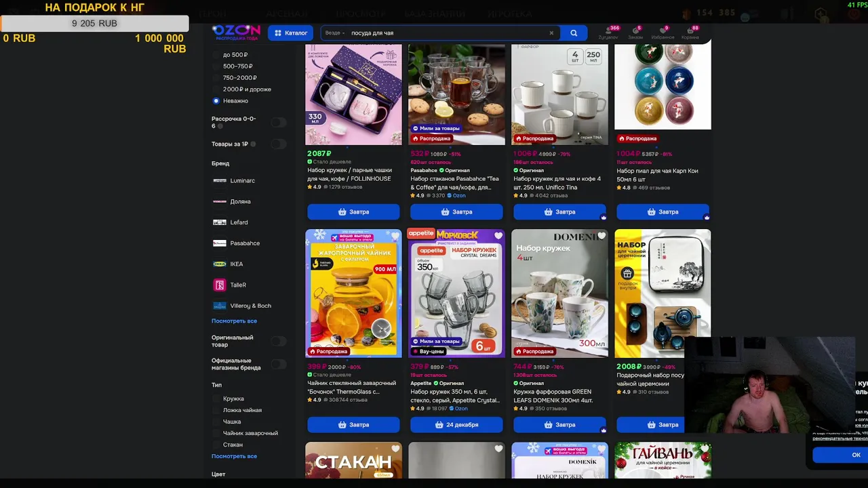The width and height of the screenshot is (868, 488).
Task: Click 'Посмотреть все' under Тип
Action: pos(234,456)
